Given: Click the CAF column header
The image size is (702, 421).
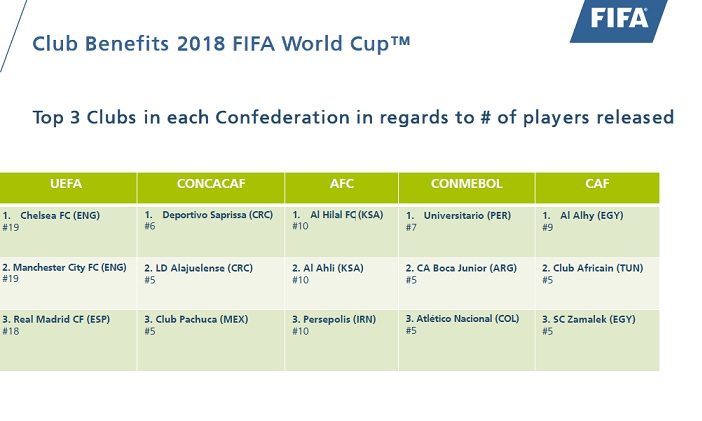Looking at the screenshot, I should click(596, 184).
